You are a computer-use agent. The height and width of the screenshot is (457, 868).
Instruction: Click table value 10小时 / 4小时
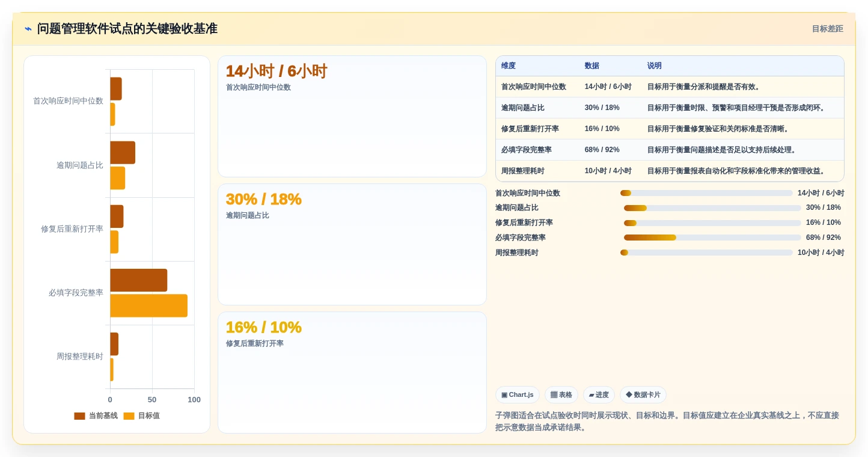608,171
